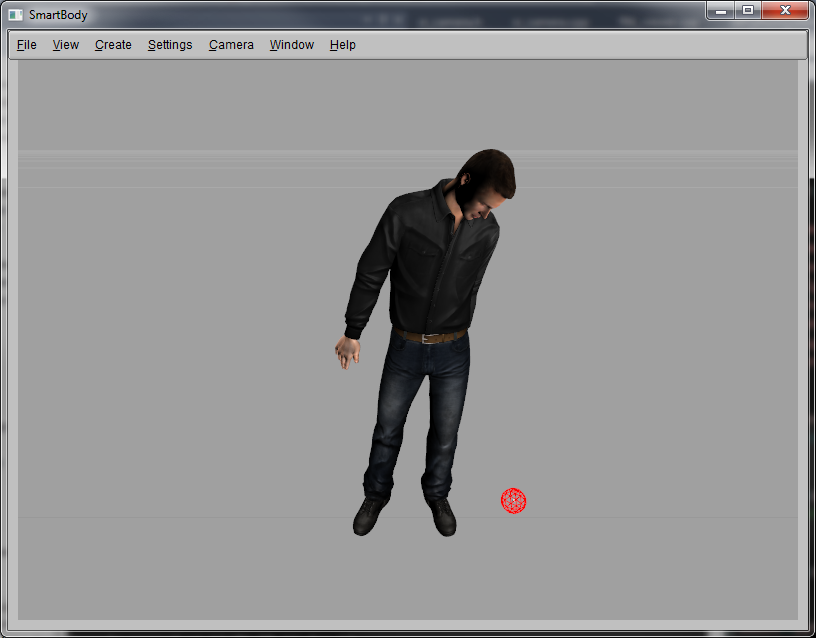Open the File menu
Image resolution: width=816 pixels, height=638 pixels.
[x=27, y=45]
